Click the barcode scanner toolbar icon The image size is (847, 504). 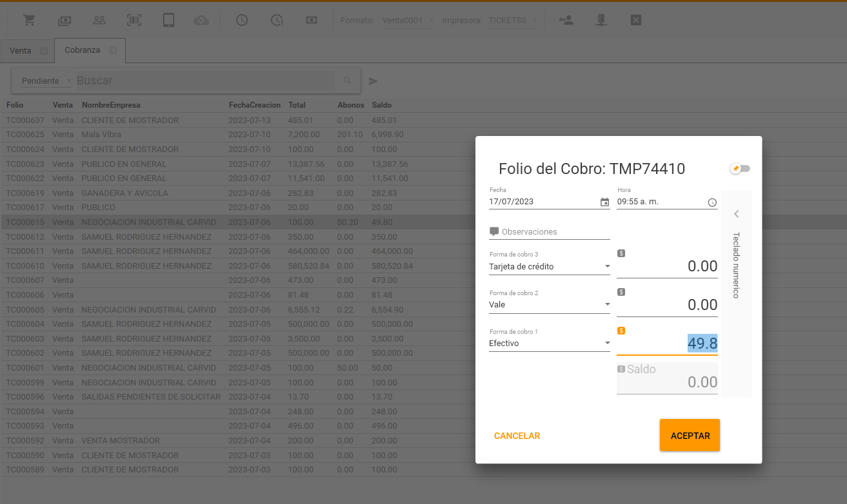click(x=134, y=20)
